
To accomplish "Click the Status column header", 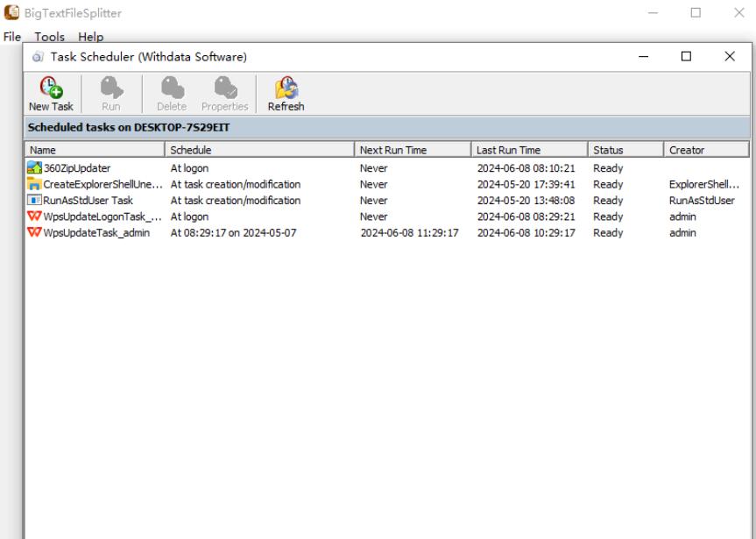I will point(625,150).
